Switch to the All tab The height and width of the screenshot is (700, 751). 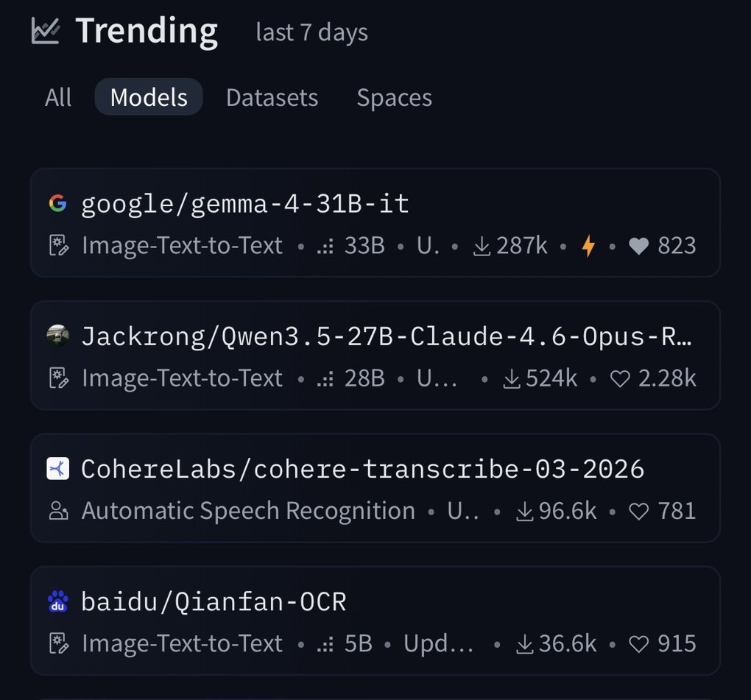coord(58,97)
